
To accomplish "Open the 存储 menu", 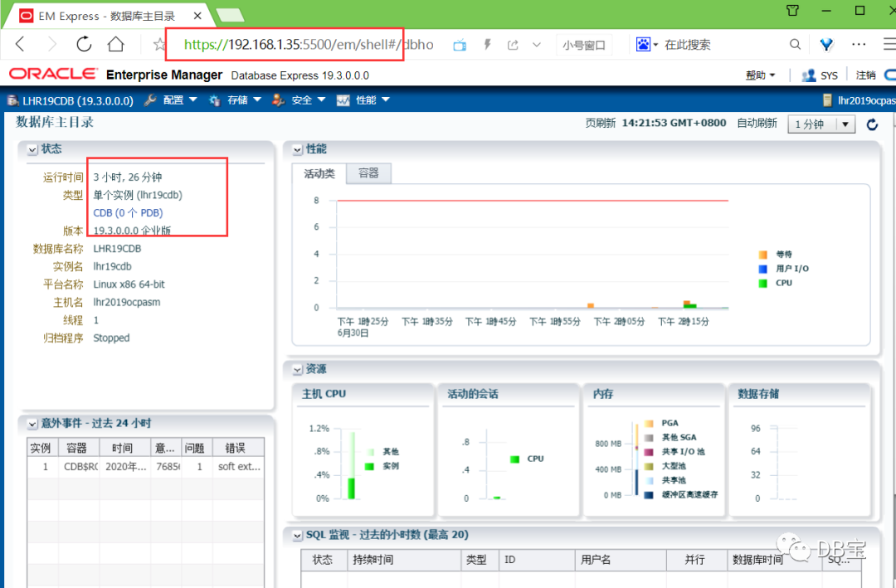I will click(x=244, y=100).
